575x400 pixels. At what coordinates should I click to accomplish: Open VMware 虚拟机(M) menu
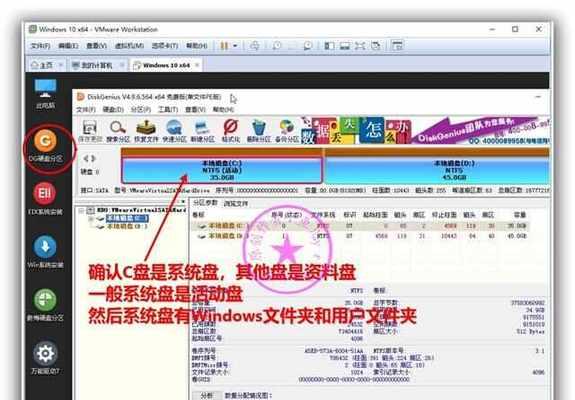pos(129,46)
